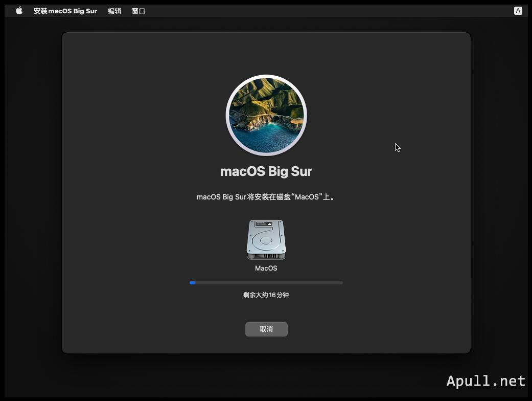Click the 取消 button
The image size is (532, 401).
point(266,329)
